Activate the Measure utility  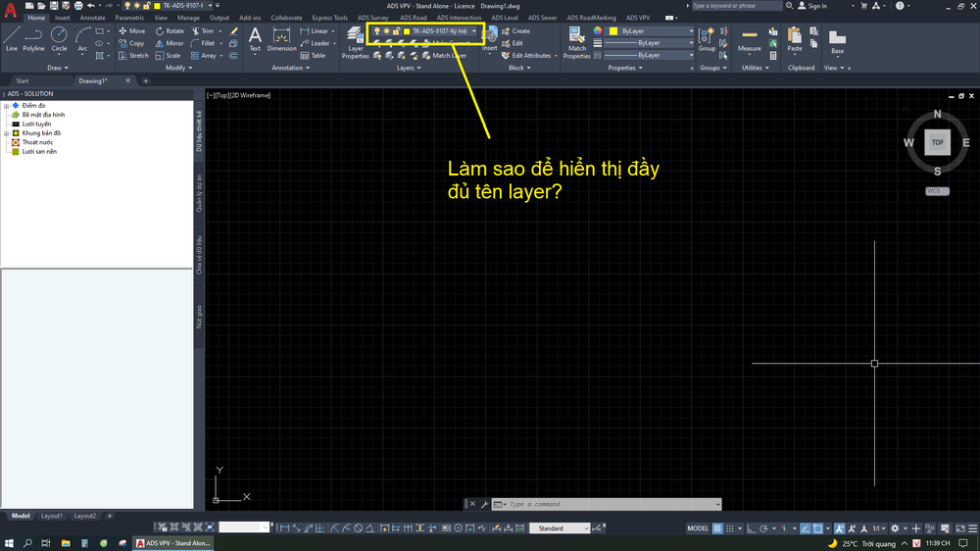click(x=749, y=39)
